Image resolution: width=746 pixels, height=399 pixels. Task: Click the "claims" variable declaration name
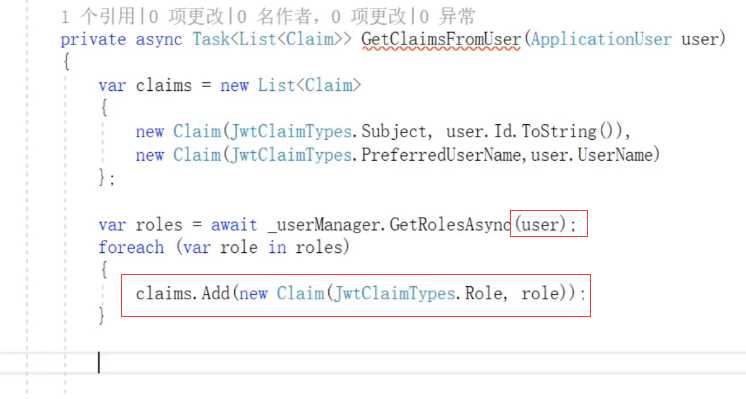tap(164, 86)
